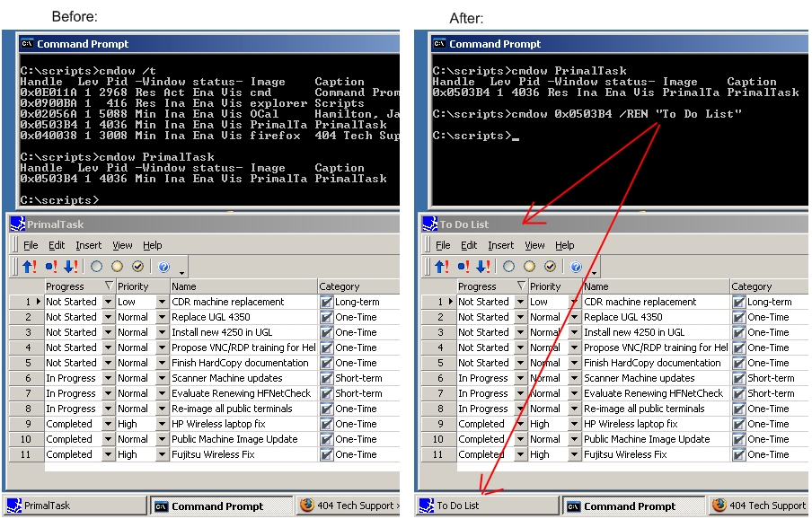Open Progress dropdown for row 11 Completed in PrimalTask
The height and width of the screenshot is (519, 812).
pyautogui.click(x=108, y=455)
